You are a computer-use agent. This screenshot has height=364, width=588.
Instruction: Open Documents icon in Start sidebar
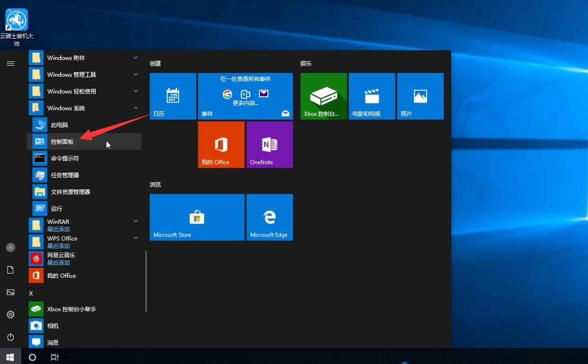(11, 270)
